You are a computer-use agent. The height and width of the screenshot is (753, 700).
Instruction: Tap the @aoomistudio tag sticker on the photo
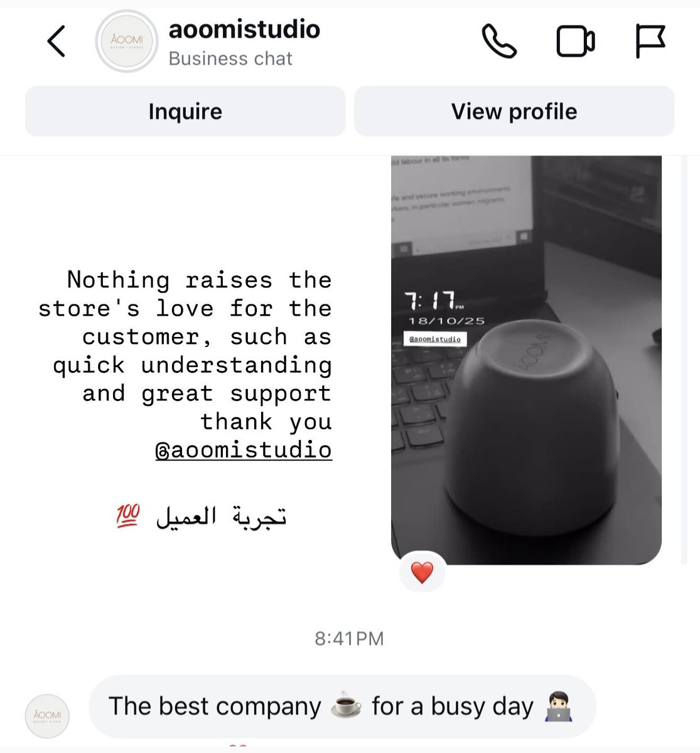tap(435, 339)
